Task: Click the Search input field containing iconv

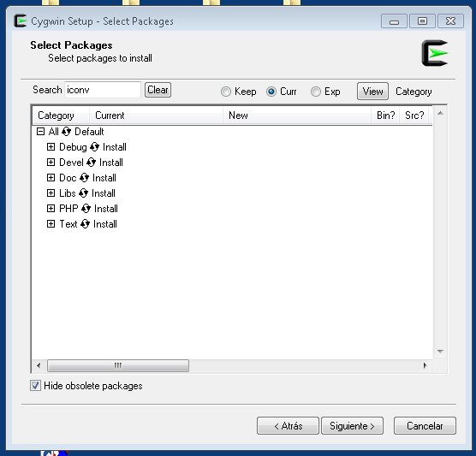Action: coord(103,90)
